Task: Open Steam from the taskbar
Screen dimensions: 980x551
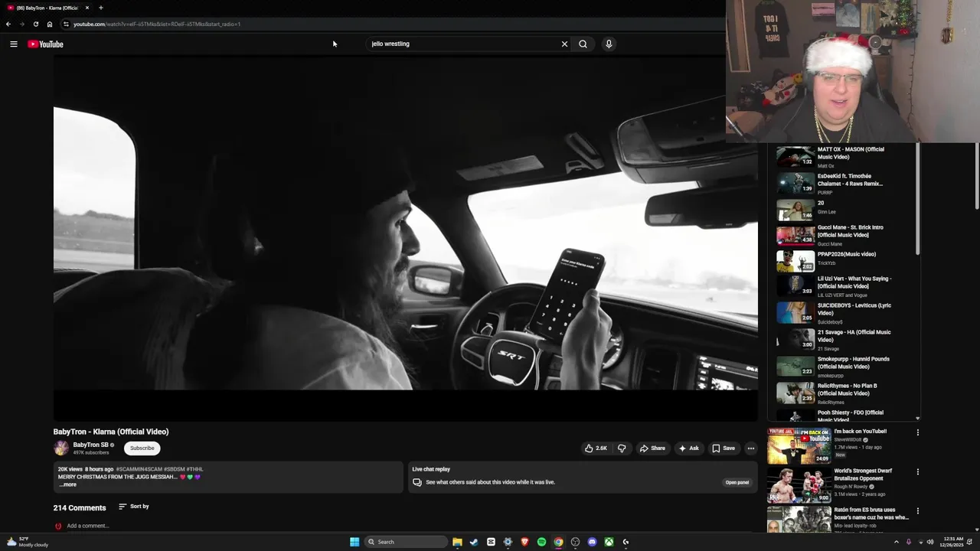Action: 474,542
